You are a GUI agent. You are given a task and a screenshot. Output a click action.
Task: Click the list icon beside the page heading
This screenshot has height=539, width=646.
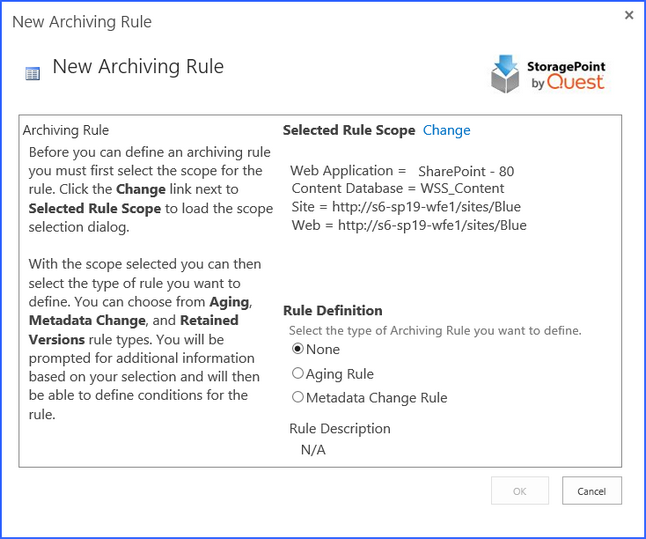click(x=32, y=73)
